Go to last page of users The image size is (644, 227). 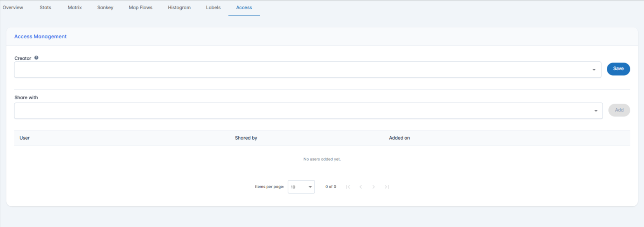pyautogui.click(x=387, y=187)
